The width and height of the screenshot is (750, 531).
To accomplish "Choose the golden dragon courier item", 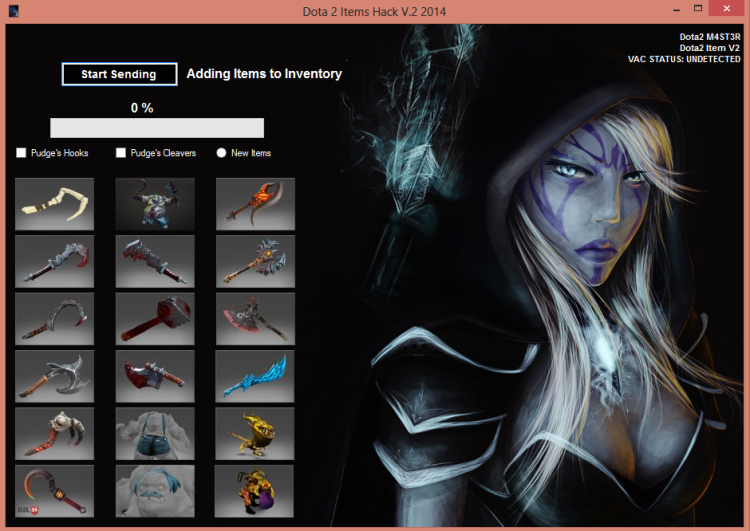I will 255,433.
